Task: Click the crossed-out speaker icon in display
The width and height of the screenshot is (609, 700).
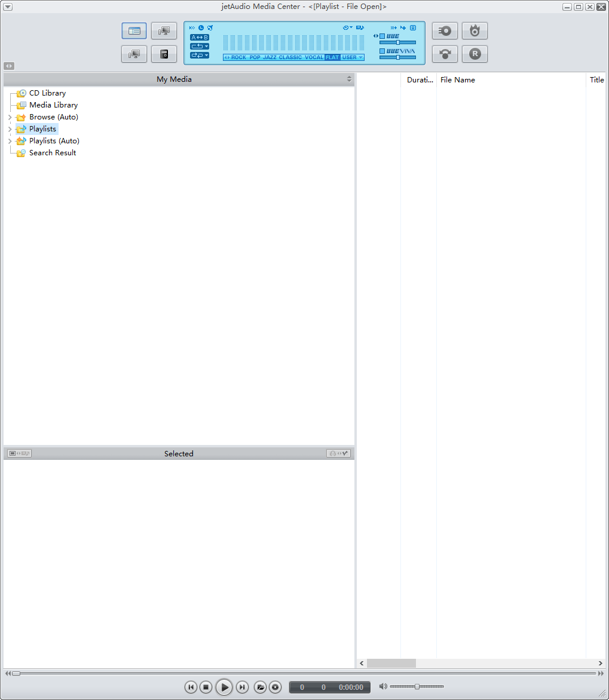Action: pyautogui.click(x=210, y=27)
